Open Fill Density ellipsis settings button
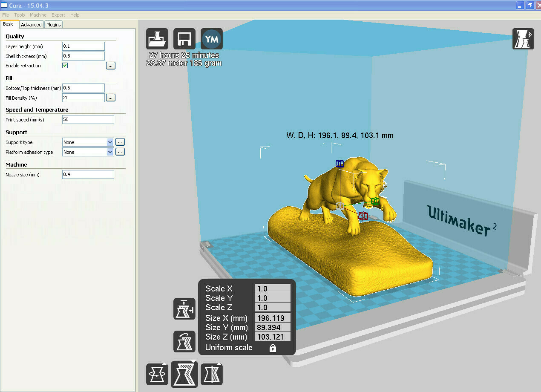This screenshot has width=541, height=392. 111,98
